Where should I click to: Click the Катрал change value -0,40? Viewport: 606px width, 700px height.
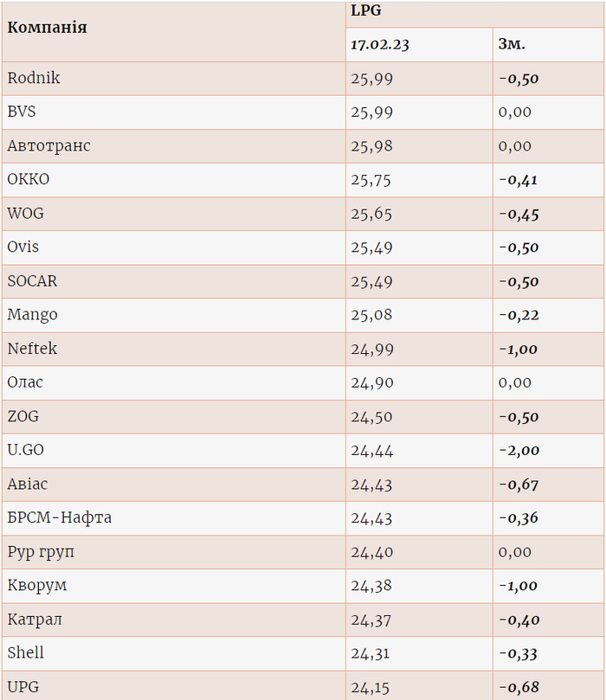(519, 620)
